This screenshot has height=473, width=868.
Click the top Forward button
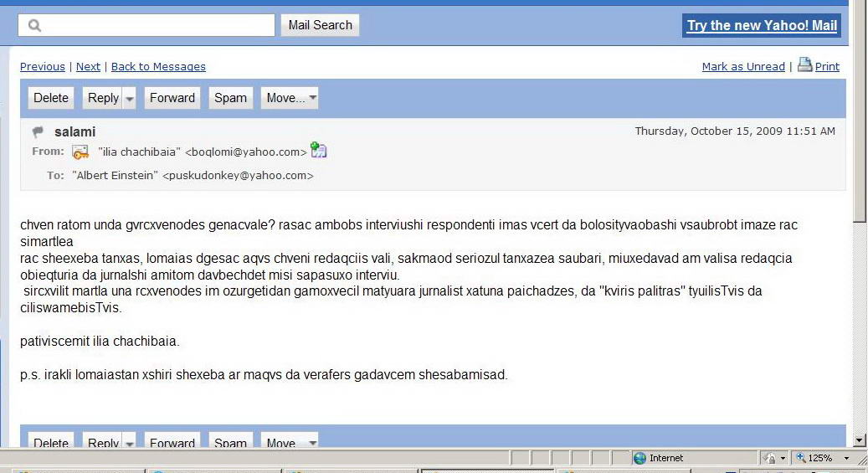click(172, 98)
